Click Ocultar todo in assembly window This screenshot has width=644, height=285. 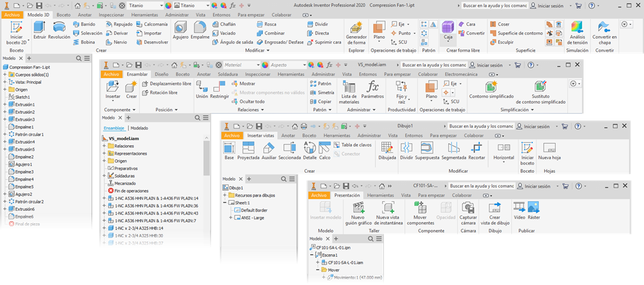point(248,101)
